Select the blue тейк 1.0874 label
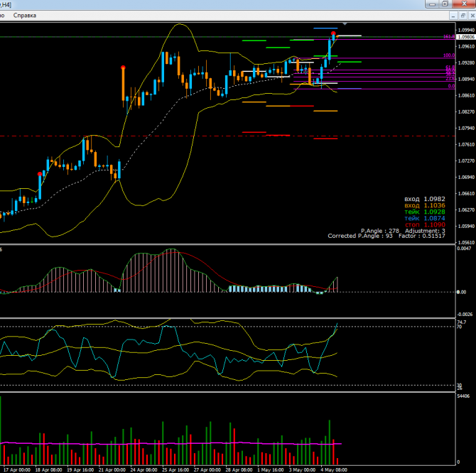Viewport: 476px width, 473px height. (x=425, y=218)
